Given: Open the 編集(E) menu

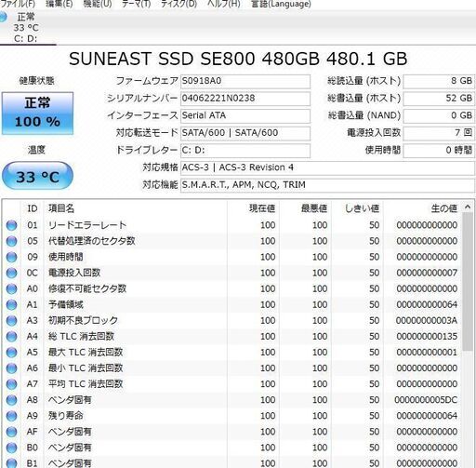Looking at the screenshot, I should (59, 4).
